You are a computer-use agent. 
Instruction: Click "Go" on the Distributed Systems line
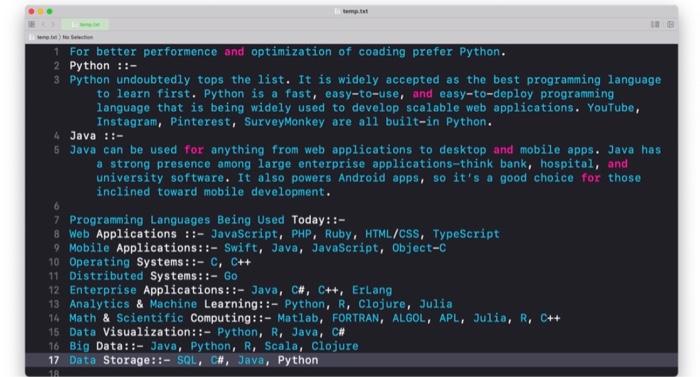click(231, 276)
